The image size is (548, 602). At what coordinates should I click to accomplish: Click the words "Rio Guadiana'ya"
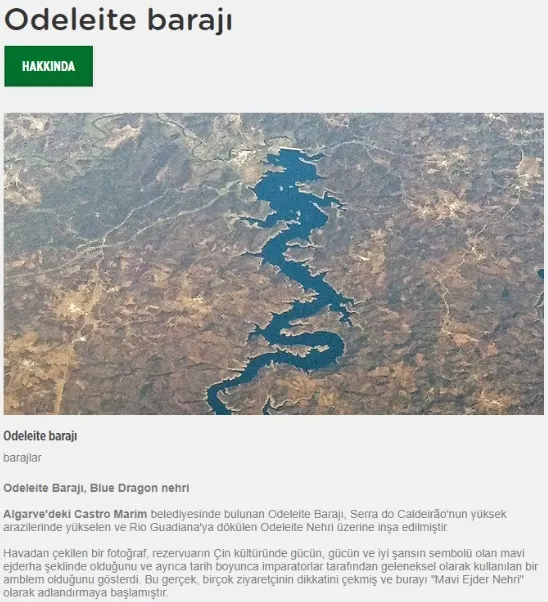[177, 527]
